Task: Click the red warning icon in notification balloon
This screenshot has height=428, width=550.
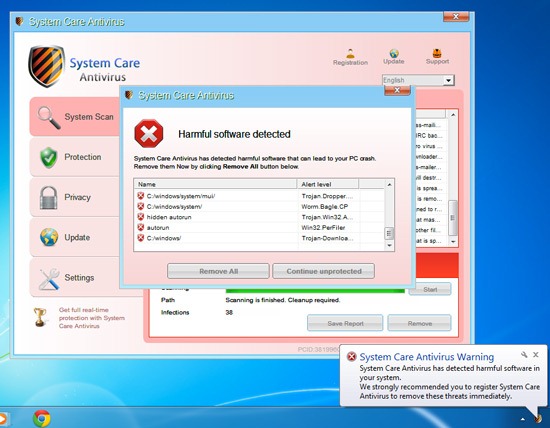Action: 351,357
